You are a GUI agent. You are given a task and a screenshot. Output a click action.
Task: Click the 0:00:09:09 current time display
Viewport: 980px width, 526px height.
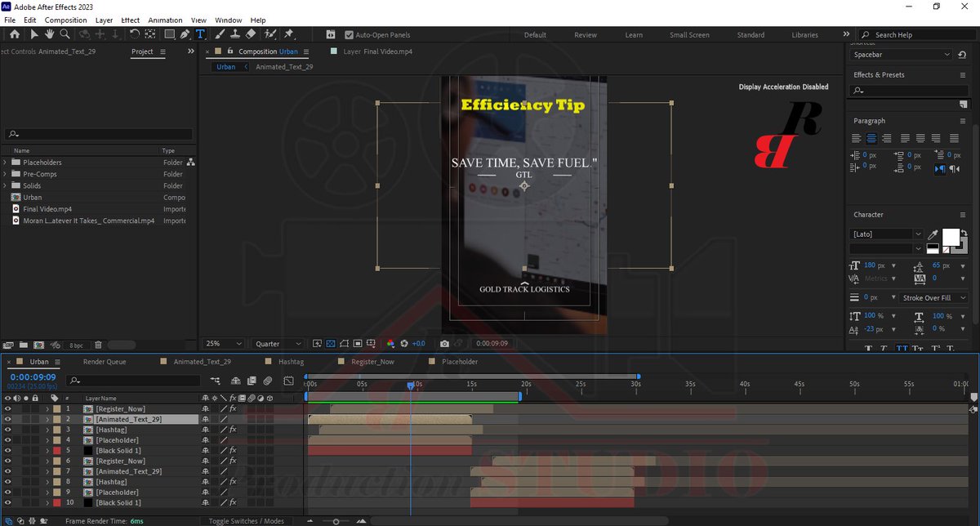(33, 377)
